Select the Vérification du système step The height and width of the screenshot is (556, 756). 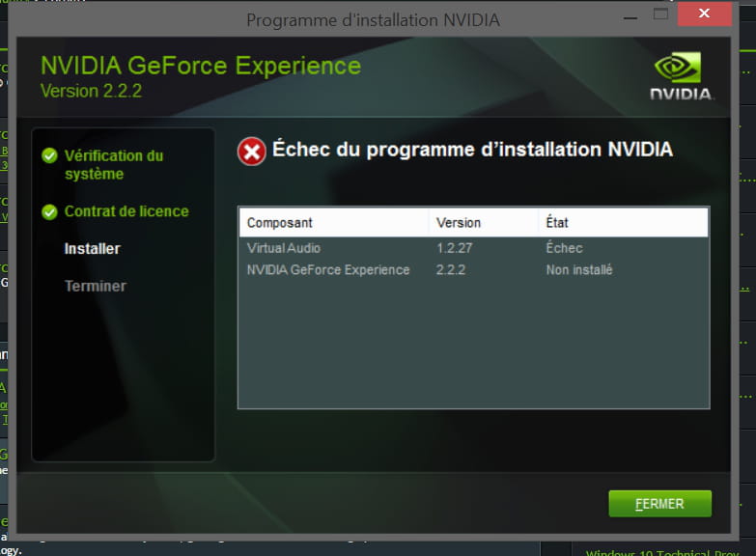click(114, 164)
